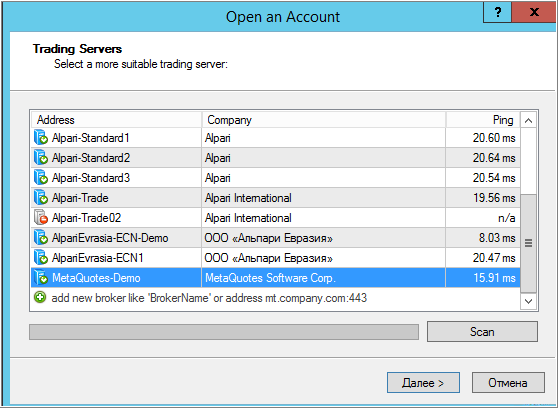The height and width of the screenshot is (408, 558).
Task: Click the question mark help button
Action: (498, 12)
